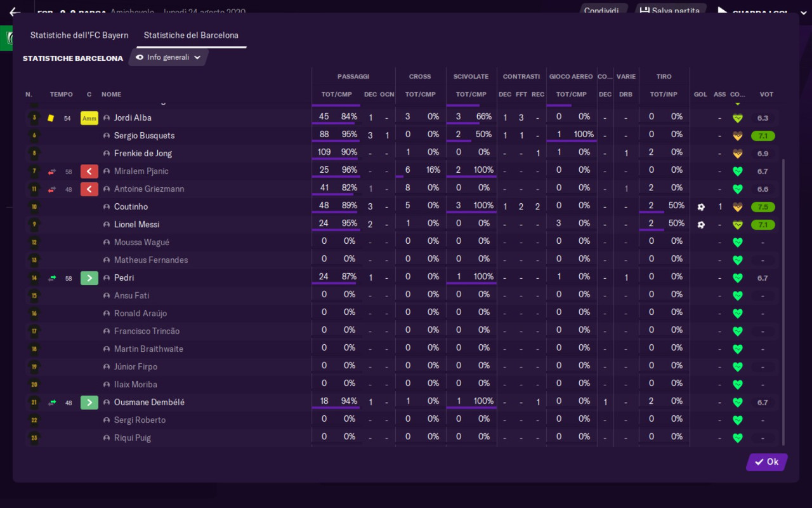Click substituted-on green arrow for Pedri
The height and width of the screenshot is (508, 812).
(x=89, y=278)
